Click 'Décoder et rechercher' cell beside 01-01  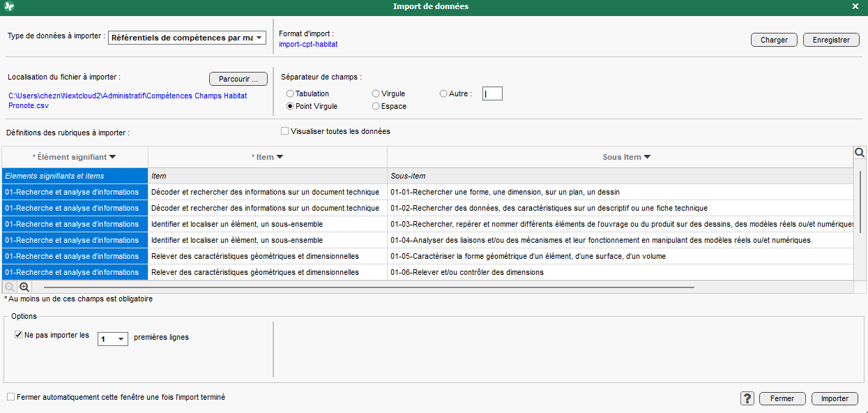268,192
